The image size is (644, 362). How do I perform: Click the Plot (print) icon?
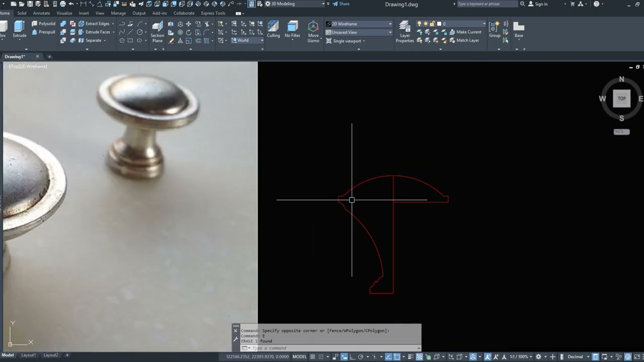pos(62,4)
